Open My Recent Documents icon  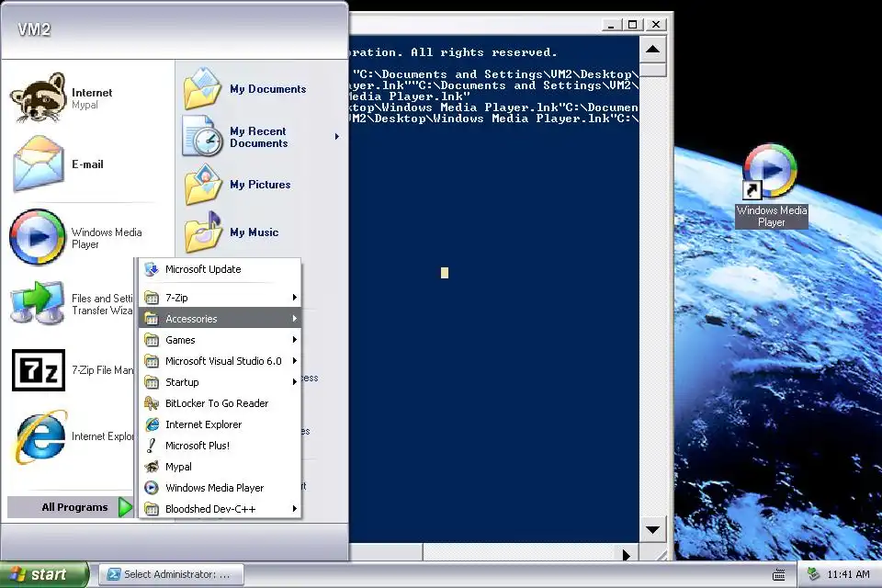click(x=202, y=136)
